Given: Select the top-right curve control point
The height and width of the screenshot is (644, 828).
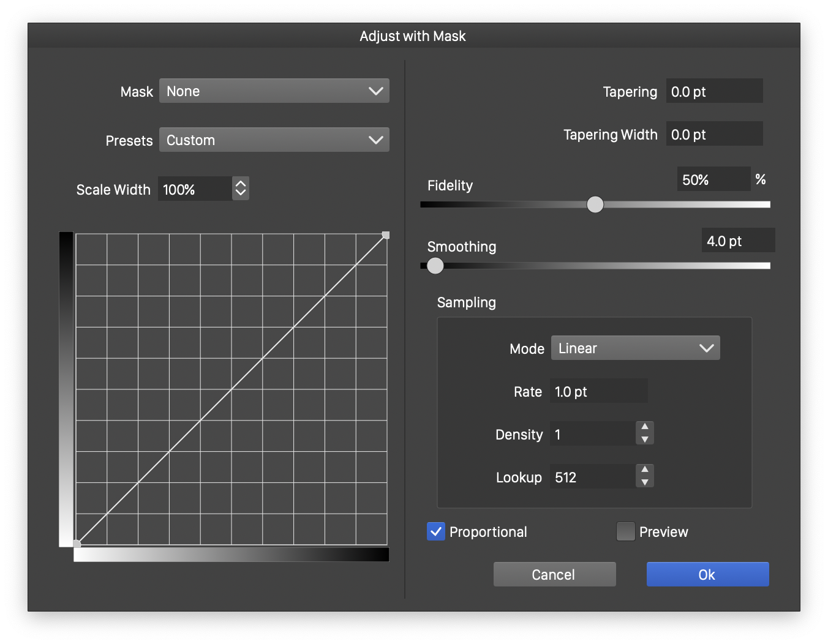Looking at the screenshot, I should [386, 235].
